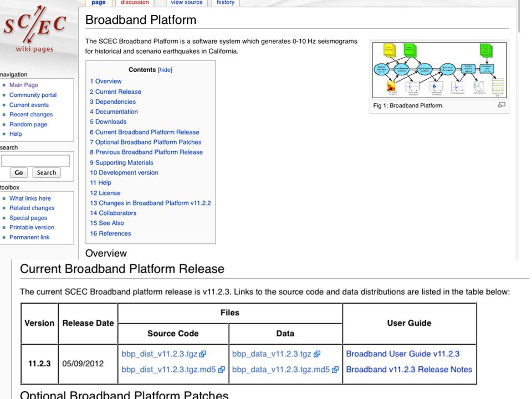
Task: Jump to 16 References section
Action: 110,233
